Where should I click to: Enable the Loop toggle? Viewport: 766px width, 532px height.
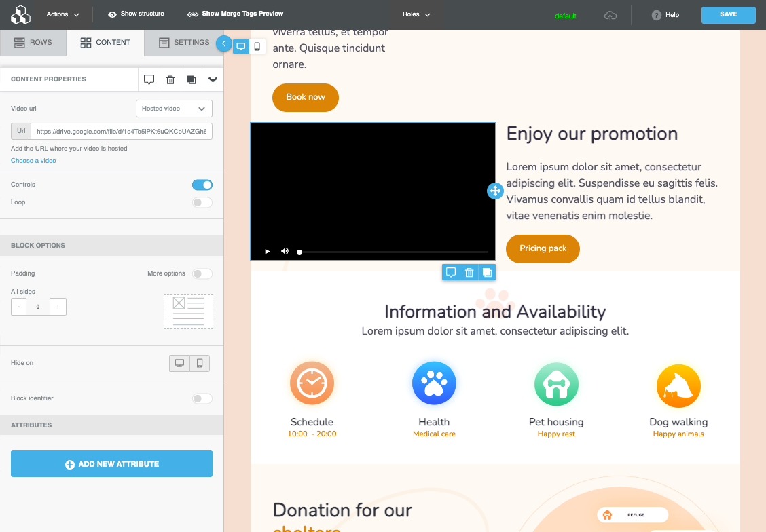click(202, 202)
